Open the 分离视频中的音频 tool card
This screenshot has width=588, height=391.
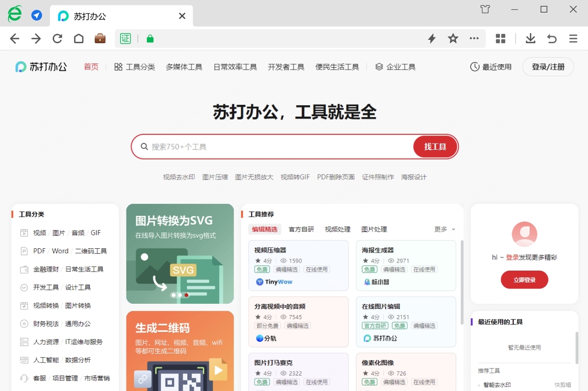[298, 322]
